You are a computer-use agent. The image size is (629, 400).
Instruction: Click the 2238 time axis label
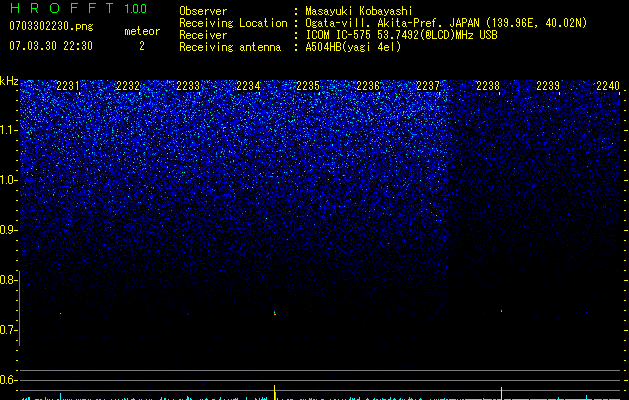point(488,86)
